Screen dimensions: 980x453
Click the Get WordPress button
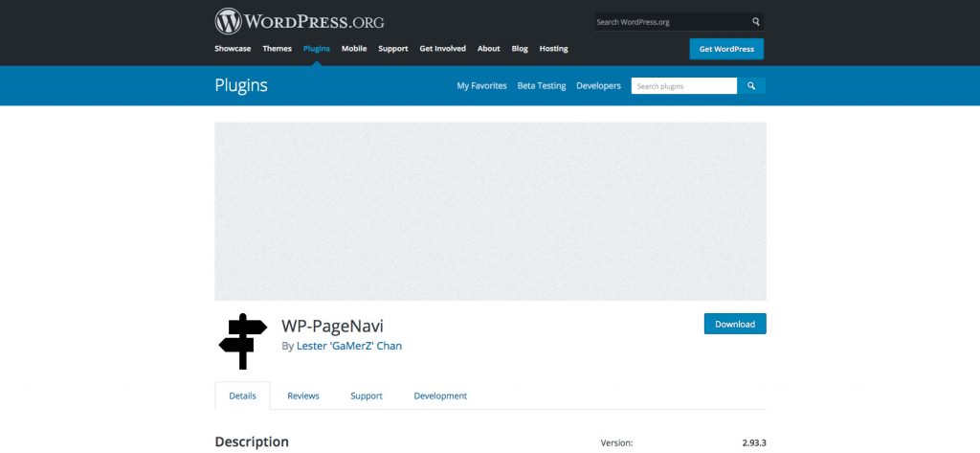click(726, 49)
